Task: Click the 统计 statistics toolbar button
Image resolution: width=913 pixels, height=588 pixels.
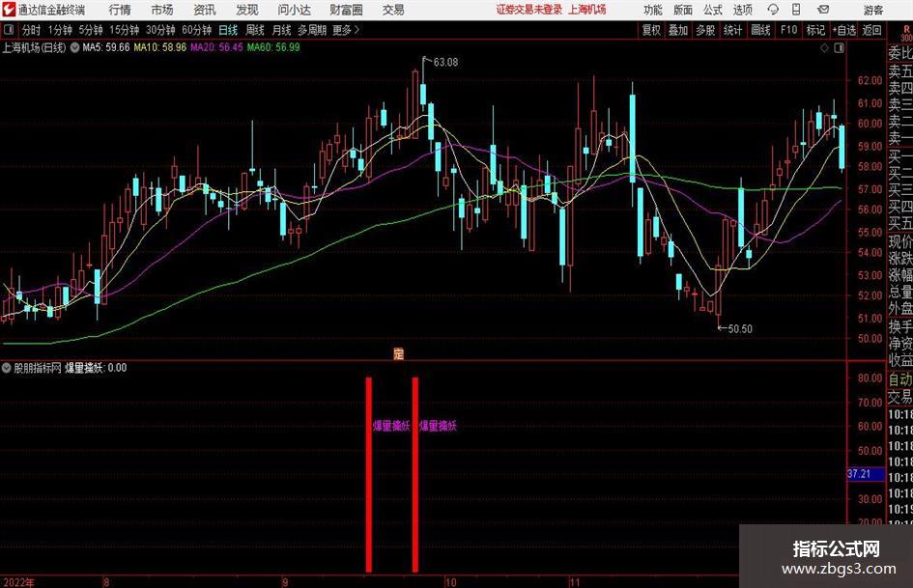Action: click(x=732, y=30)
